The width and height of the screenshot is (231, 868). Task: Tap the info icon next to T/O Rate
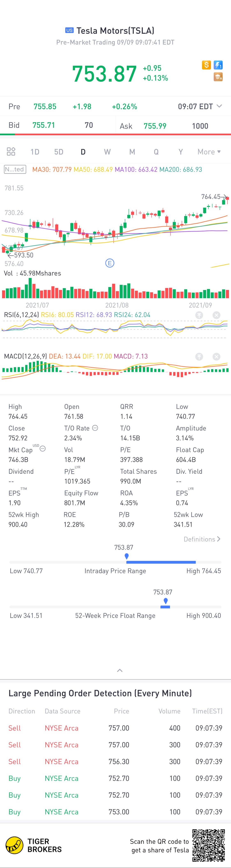pyautogui.click(x=95, y=428)
